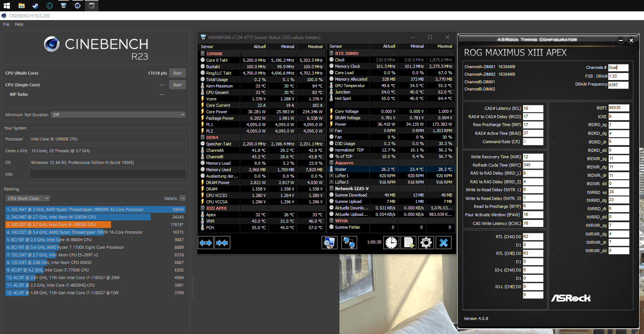This screenshot has width=644, height=334.
Task: Click the clock icon to reset elapsed time
Action: 392,243
